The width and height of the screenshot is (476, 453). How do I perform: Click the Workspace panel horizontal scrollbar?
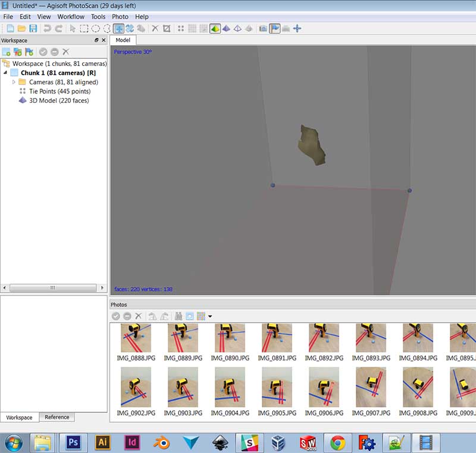(53, 288)
